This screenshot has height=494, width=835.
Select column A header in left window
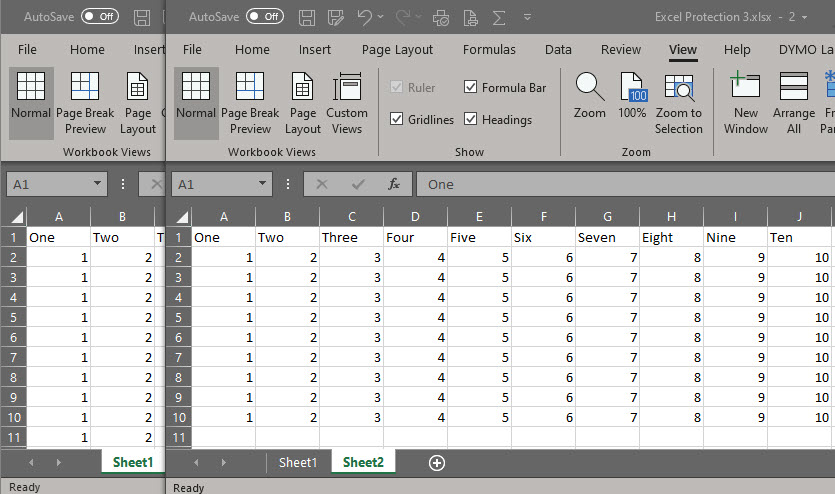tap(59, 217)
